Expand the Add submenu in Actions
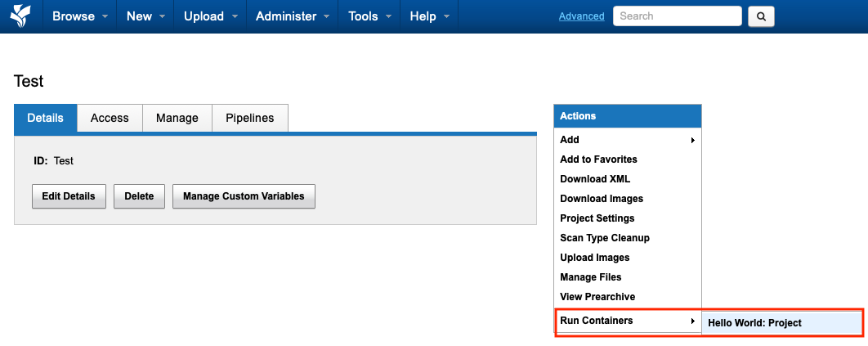The image size is (868, 346). coord(627,140)
